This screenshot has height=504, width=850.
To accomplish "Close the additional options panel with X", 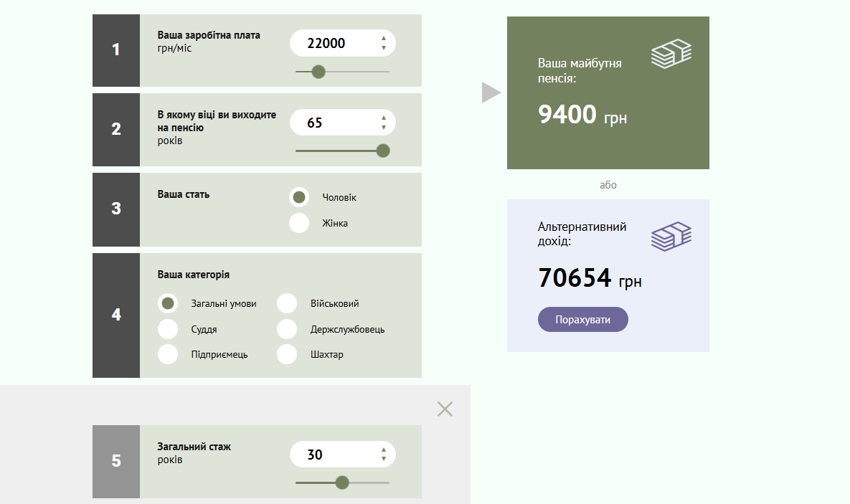I will (x=445, y=409).
